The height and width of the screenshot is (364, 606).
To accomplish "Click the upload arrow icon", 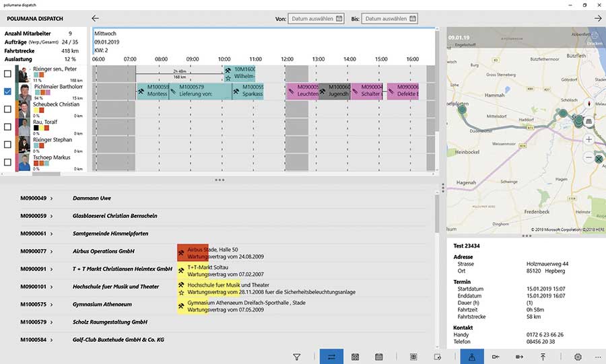I will [543, 357].
